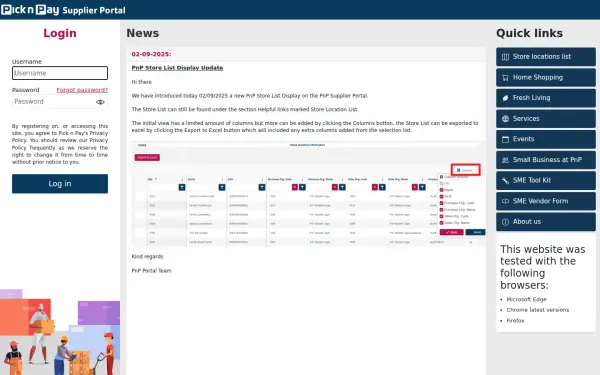Open About us quick link
Viewport: 600px width, 375px height.
[x=546, y=222]
